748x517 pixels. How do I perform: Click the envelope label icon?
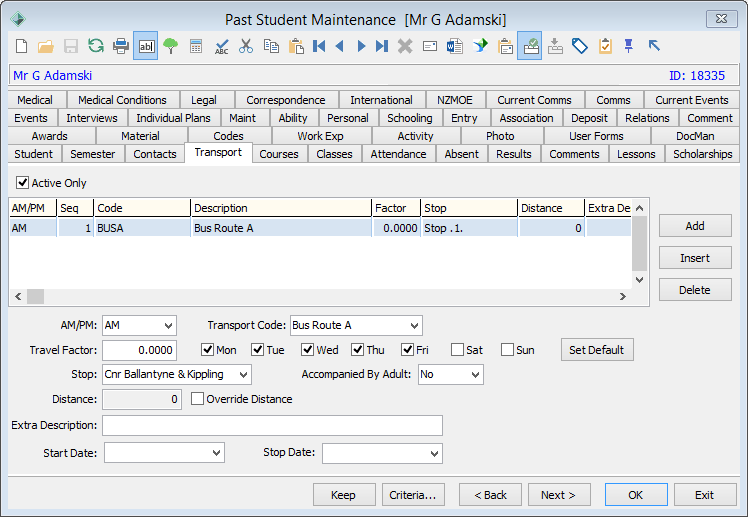430,46
